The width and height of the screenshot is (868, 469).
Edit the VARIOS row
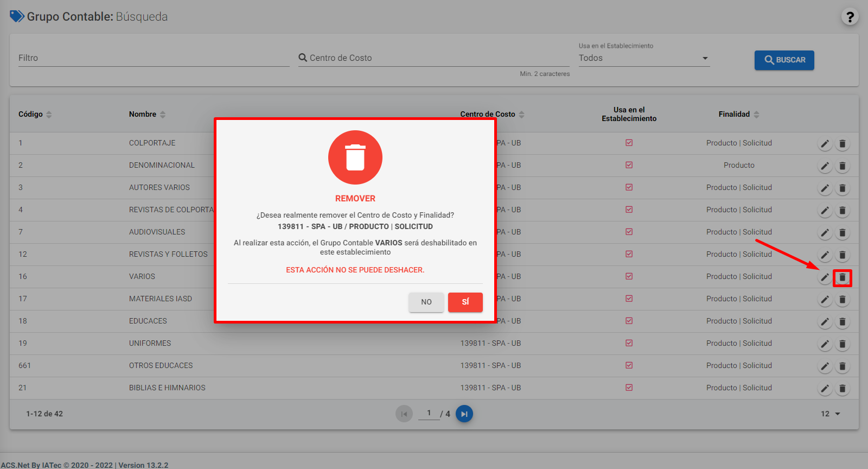click(x=825, y=277)
